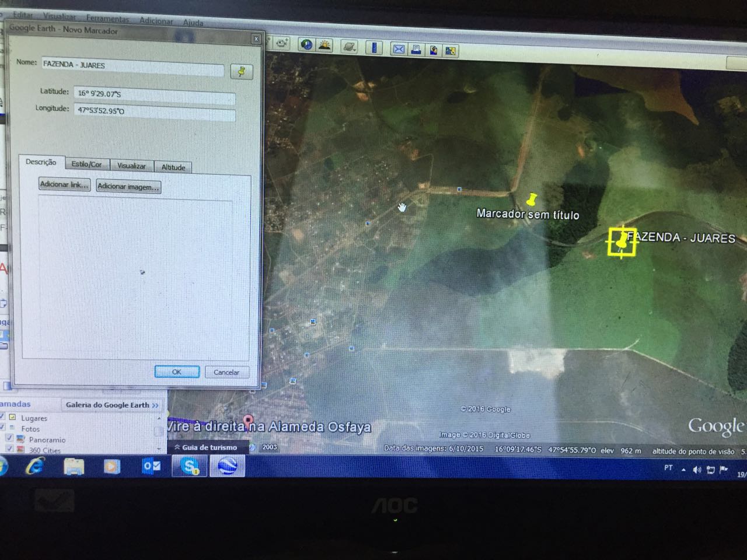This screenshot has height=560, width=747.
Task: Open File Explorer from taskbar
Action: click(x=74, y=467)
